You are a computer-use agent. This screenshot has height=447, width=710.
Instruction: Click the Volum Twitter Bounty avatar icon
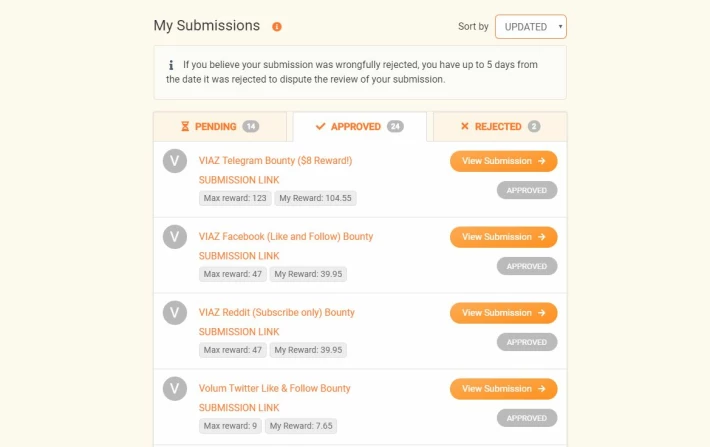[x=175, y=389]
